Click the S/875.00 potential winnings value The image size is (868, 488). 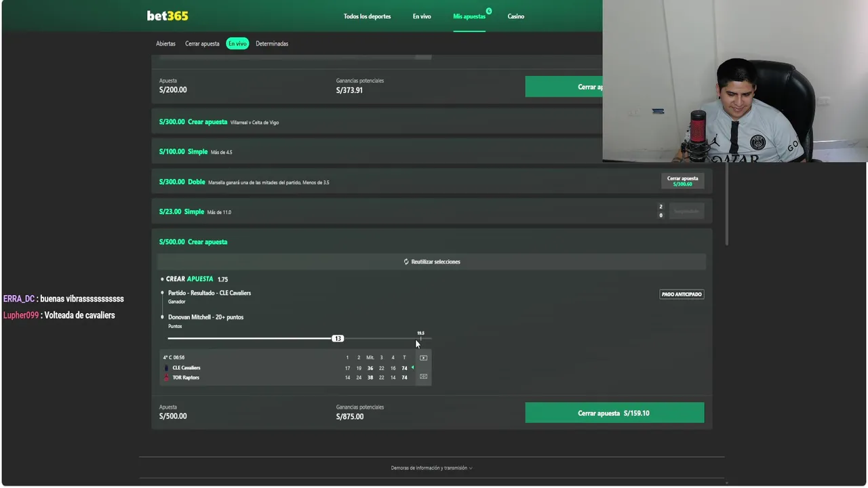350,417
